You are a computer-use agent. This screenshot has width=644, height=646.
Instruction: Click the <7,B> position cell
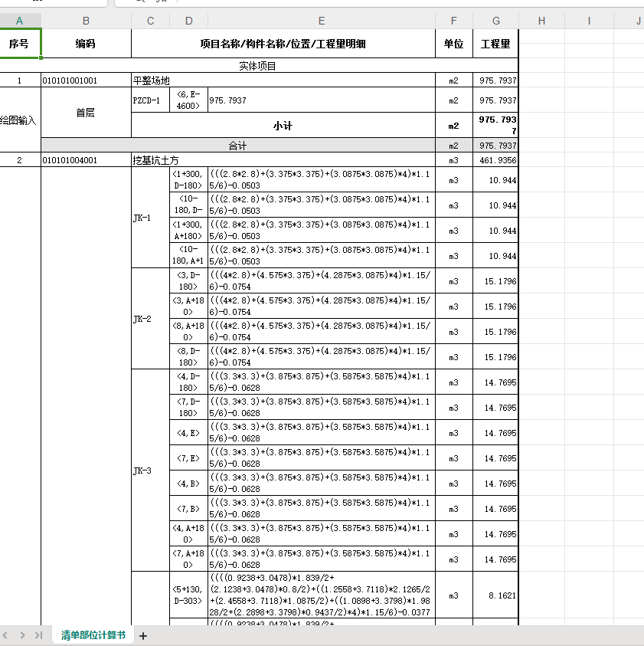pyautogui.click(x=188, y=509)
